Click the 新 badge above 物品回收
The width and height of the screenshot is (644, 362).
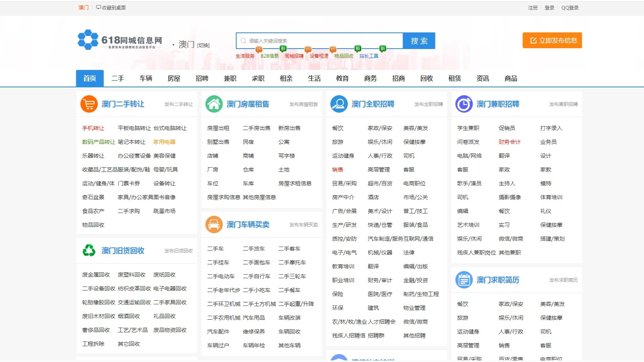[x=358, y=49]
